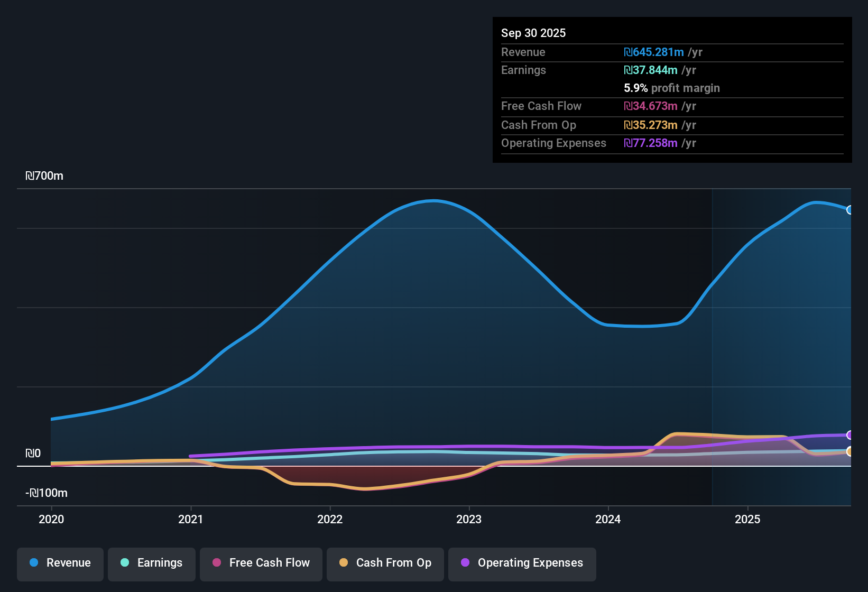Click the 5.9% profit margin text
868x592 pixels.
(672, 88)
